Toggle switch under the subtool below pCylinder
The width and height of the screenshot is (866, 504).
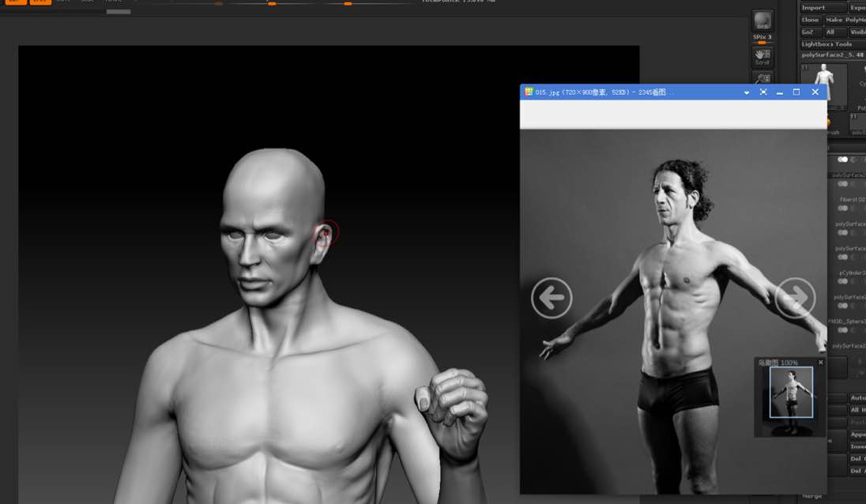(843, 306)
